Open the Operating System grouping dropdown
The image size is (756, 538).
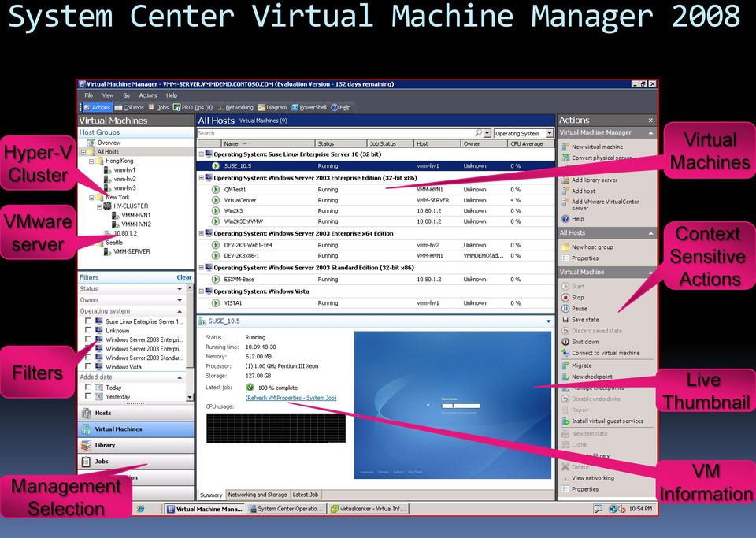[x=549, y=133]
